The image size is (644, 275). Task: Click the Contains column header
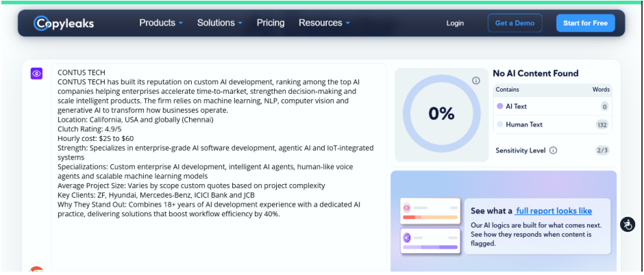[507, 90]
